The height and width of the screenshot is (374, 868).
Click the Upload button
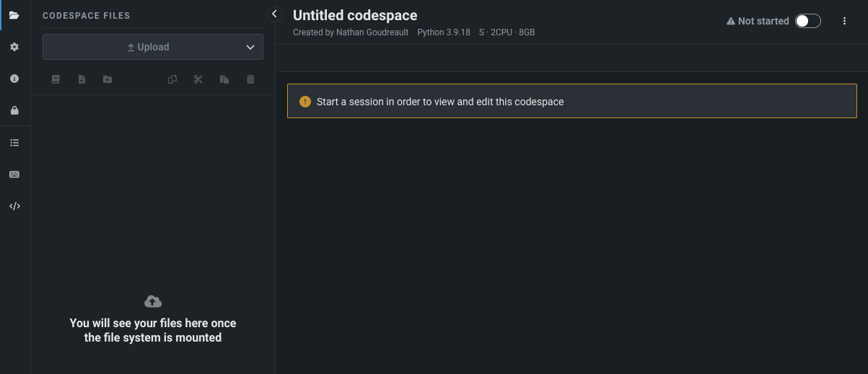147,48
